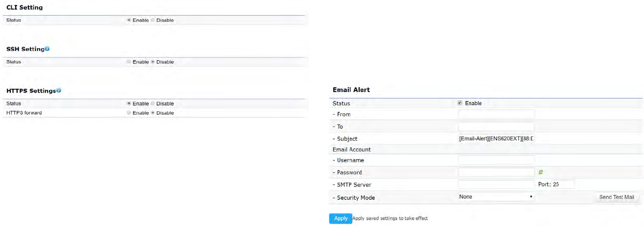Image resolution: width=644 pixels, height=226 pixels.
Task: Click the HTTPS forward label
Action: click(x=24, y=113)
